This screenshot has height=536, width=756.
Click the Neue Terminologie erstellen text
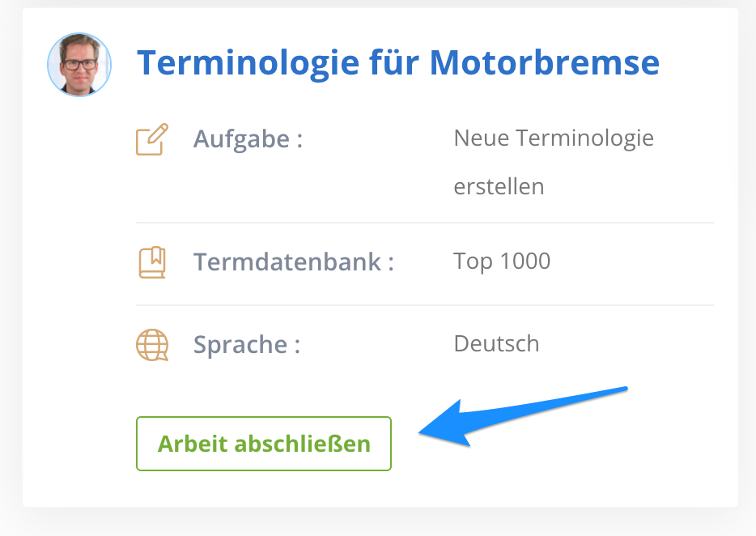[x=554, y=162]
